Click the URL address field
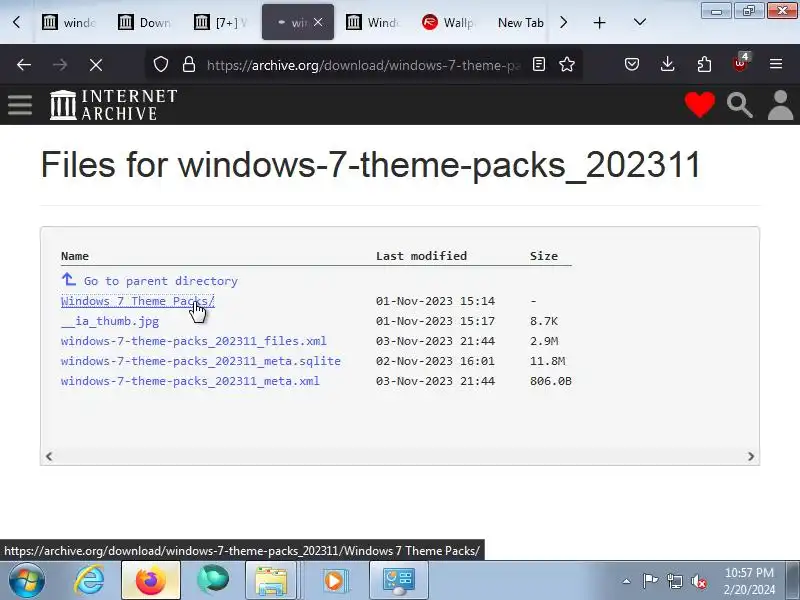The height and width of the screenshot is (600, 800). (x=363, y=65)
